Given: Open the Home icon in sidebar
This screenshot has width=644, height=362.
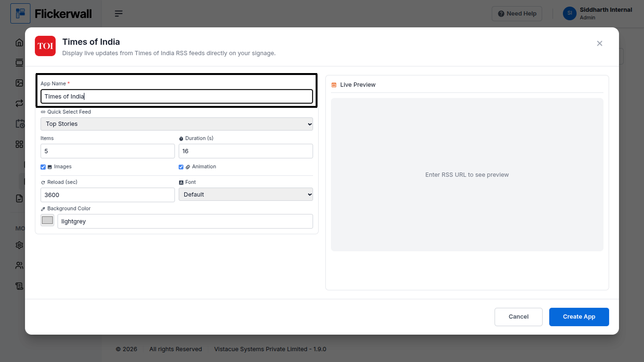Looking at the screenshot, I should [19, 42].
